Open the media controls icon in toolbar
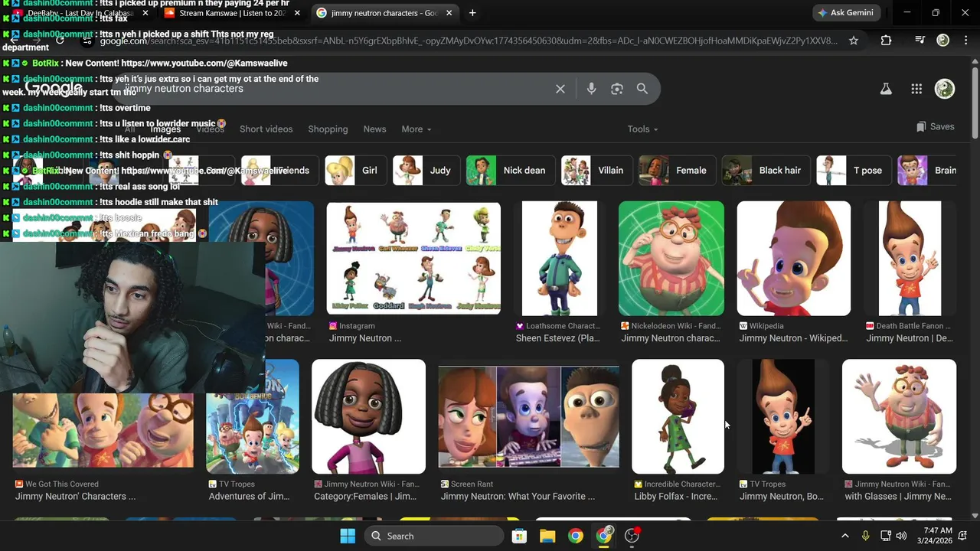The width and height of the screenshot is (980, 551). coord(920,41)
